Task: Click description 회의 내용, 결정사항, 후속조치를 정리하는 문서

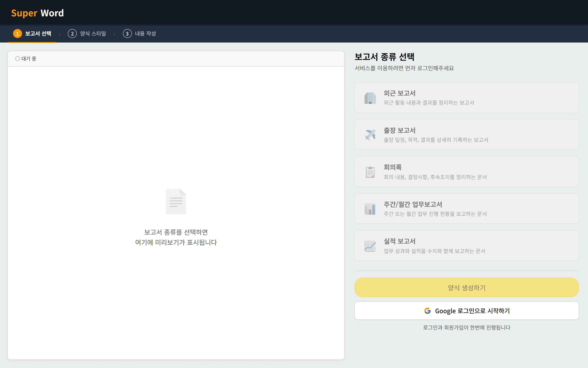Action: point(435,177)
